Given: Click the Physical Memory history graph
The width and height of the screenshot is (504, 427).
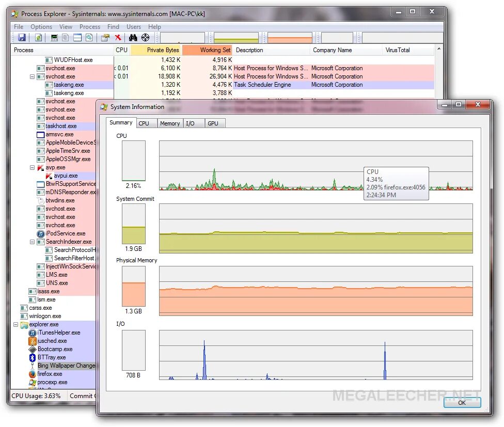Looking at the screenshot, I should pos(316,291).
